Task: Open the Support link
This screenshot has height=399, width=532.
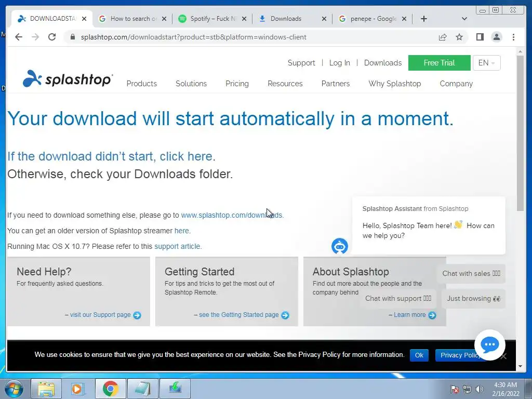Action: pyautogui.click(x=301, y=63)
